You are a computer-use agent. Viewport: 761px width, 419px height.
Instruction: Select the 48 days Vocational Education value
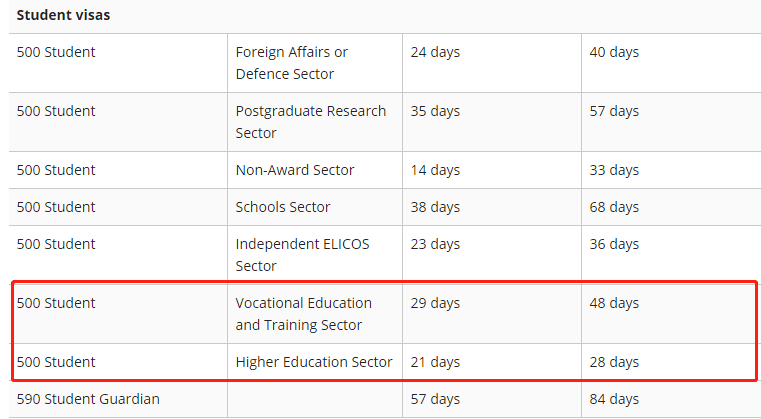click(614, 303)
